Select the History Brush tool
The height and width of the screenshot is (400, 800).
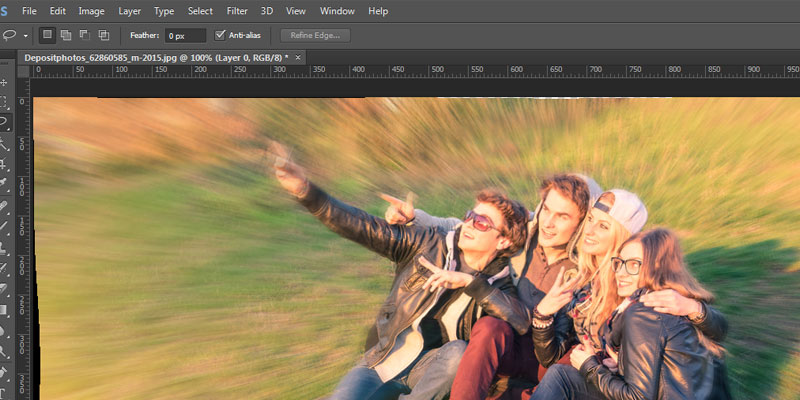coord(4,267)
